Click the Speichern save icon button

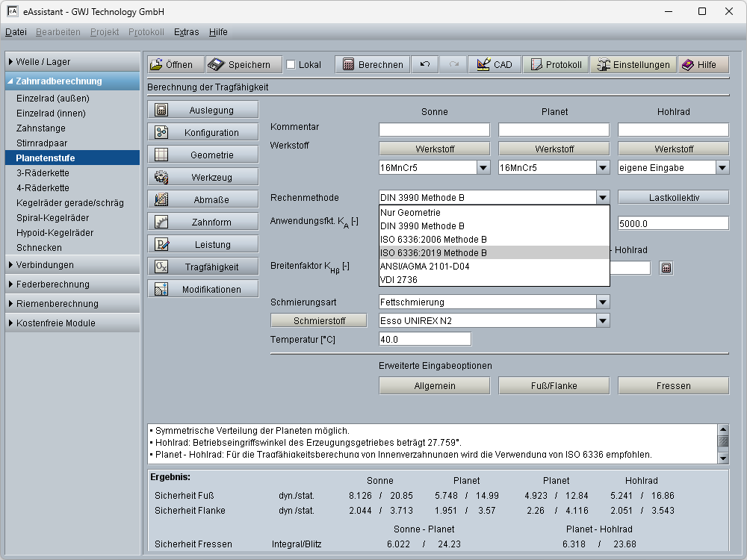244,65
